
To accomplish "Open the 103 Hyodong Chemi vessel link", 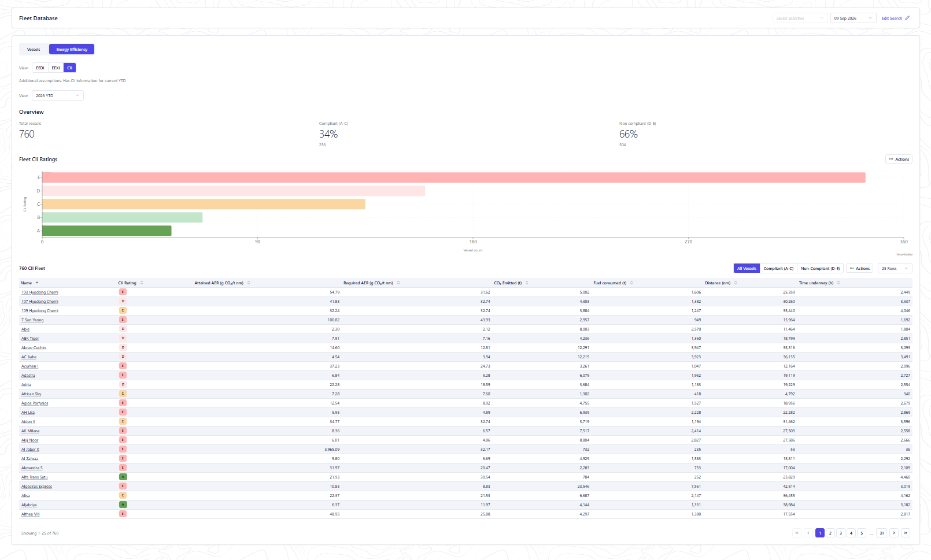I will [40, 292].
